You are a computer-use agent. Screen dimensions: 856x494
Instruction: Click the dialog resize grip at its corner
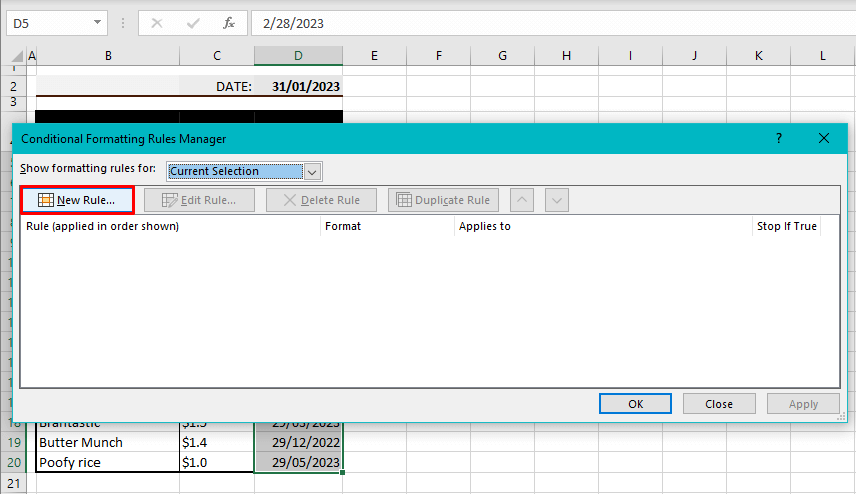[841, 417]
